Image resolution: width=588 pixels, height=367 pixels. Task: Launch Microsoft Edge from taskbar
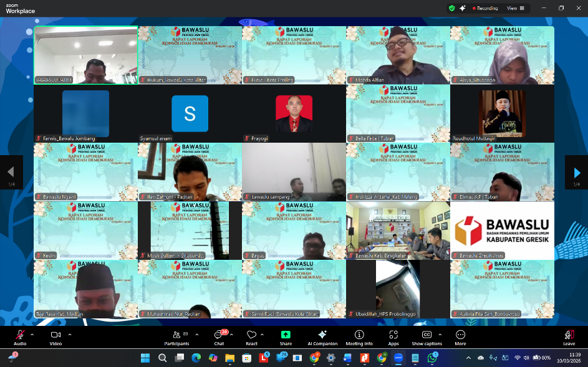point(196,358)
